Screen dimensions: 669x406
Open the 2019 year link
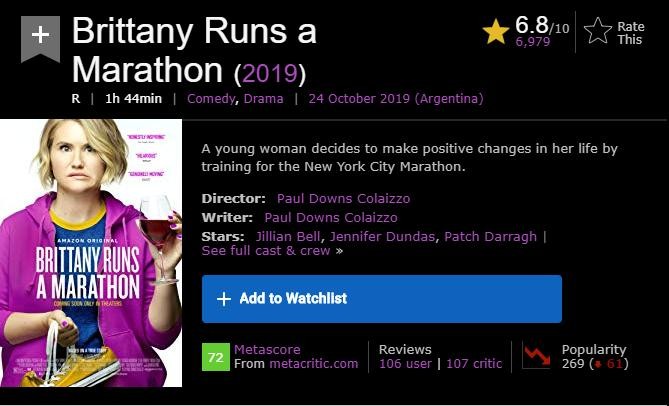point(270,73)
